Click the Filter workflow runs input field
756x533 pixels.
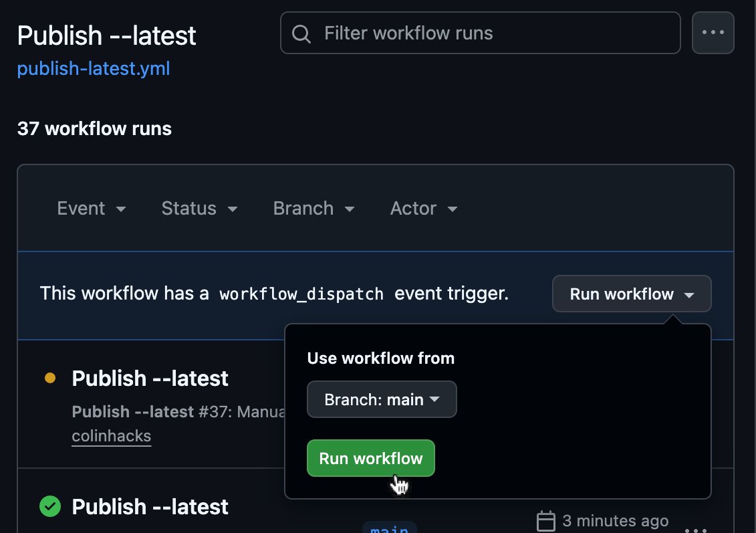[480, 33]
